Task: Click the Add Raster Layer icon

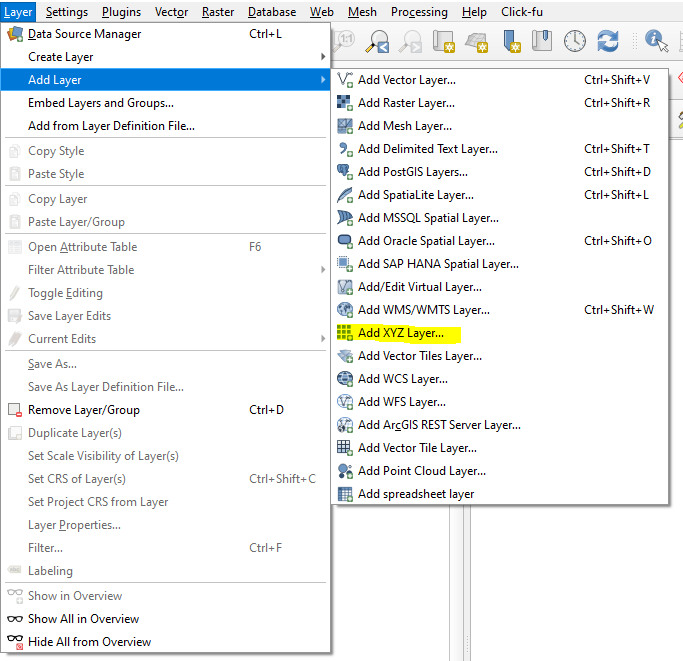Action: click(x=345, y=103)
